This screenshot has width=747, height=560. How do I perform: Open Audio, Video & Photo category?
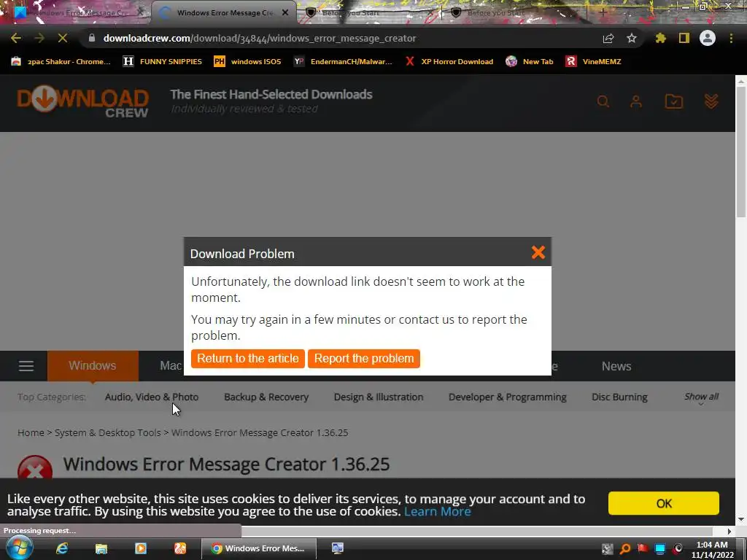coord(152,397)
